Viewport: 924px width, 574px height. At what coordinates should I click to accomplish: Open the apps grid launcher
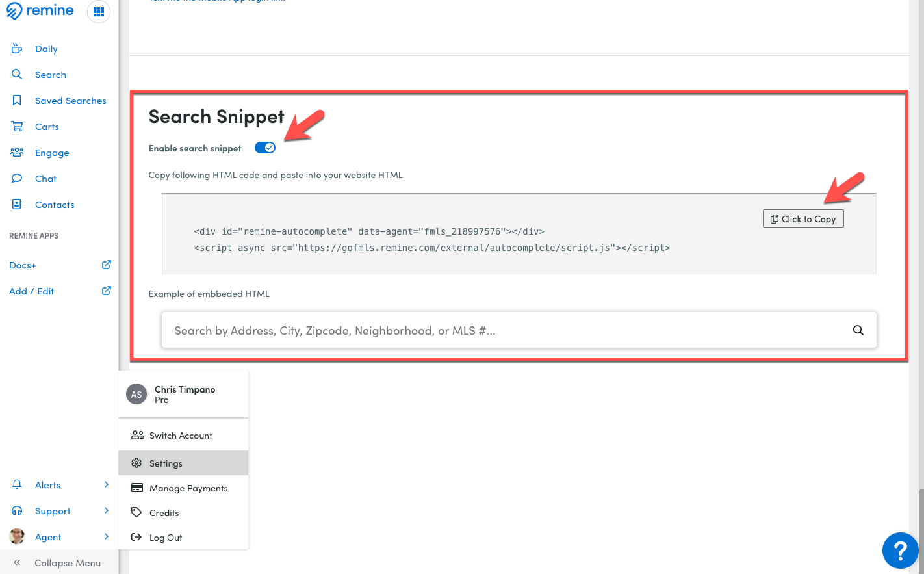click(x=99, y=12)
